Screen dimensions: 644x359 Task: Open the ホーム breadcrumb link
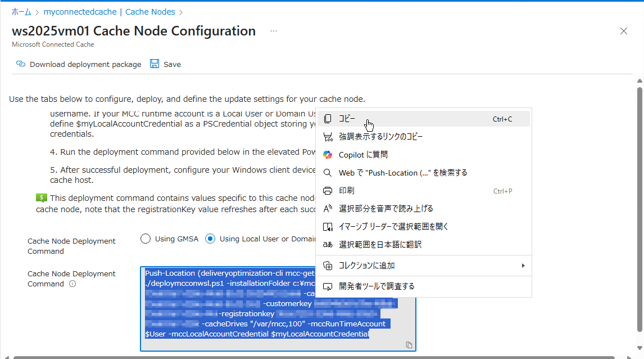pyautogui.click(x=21, y=11)
